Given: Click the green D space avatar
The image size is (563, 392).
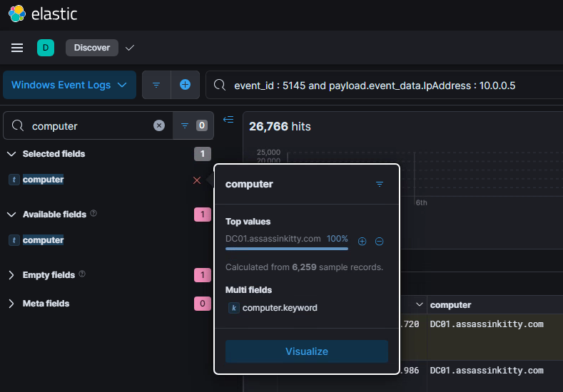Looking at the screenshot, I should (x=46, y=48).
